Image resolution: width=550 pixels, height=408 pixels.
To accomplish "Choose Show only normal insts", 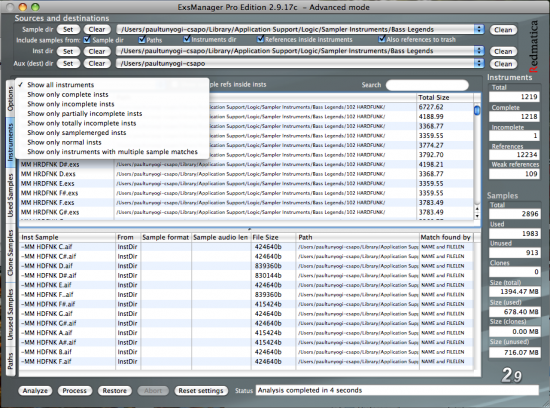I will coord(112,142).
